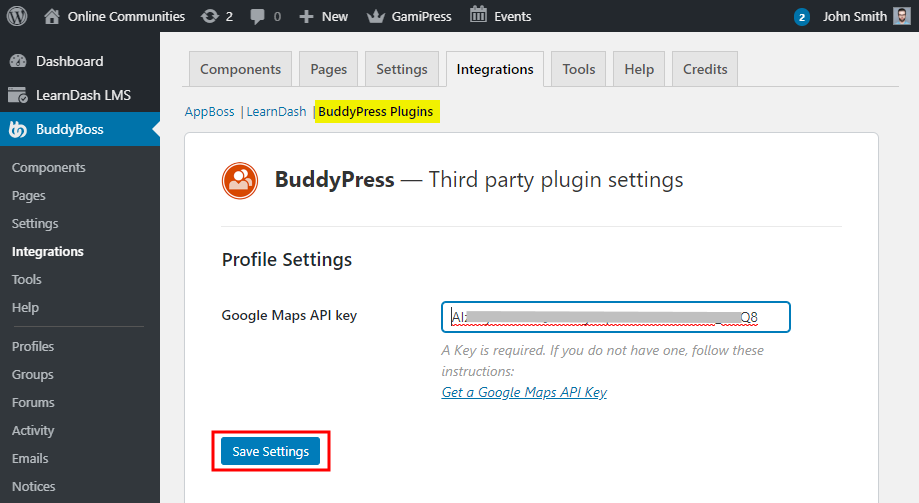Image resolution: width=919 pixels, height=503 pixels.
Task: Click John Smith's avatar thumbnail
Action: [901, 16]
